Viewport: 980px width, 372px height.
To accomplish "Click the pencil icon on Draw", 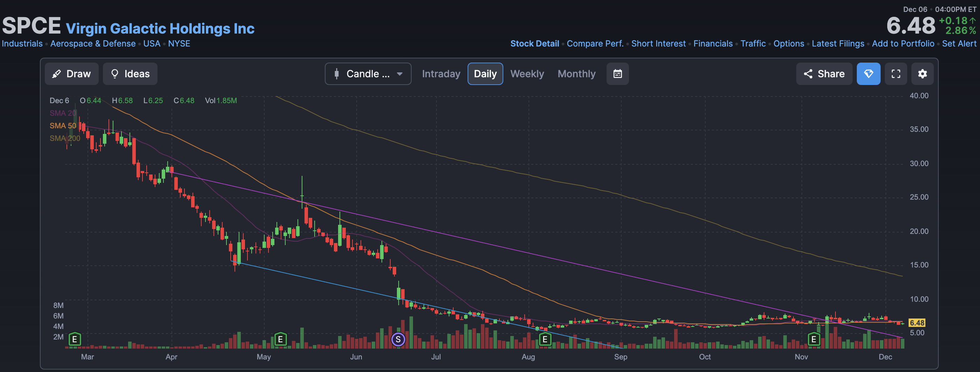I will (x=57, y=74).
